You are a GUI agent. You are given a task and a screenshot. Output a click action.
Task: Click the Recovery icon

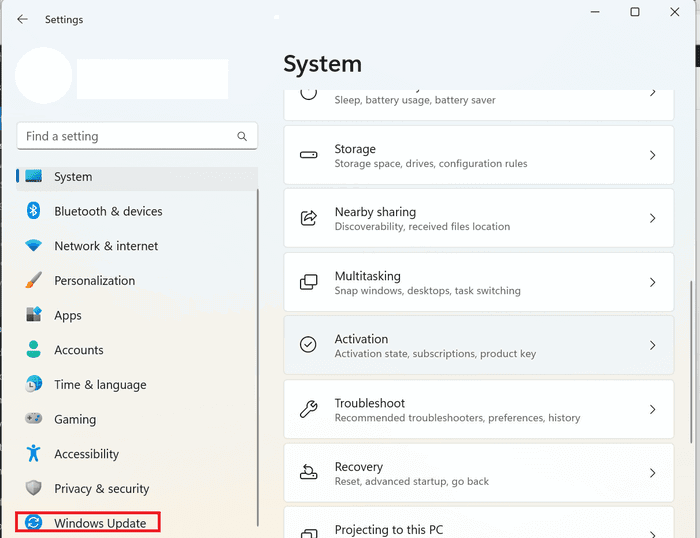[x=308, y=472]
